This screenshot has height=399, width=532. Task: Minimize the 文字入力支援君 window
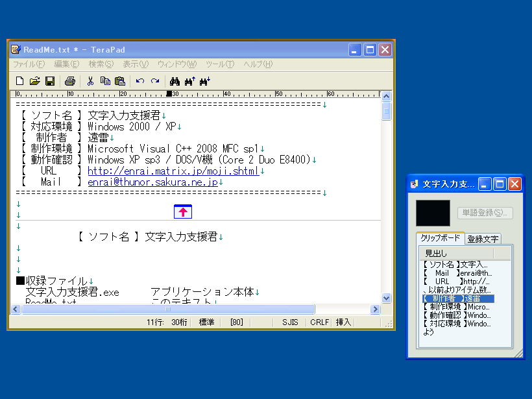(485, 184)
